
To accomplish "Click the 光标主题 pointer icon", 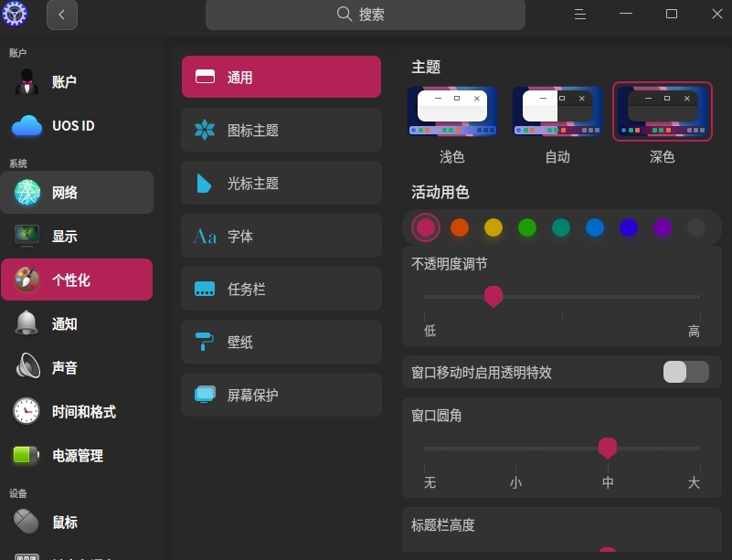I will [204, 183].
